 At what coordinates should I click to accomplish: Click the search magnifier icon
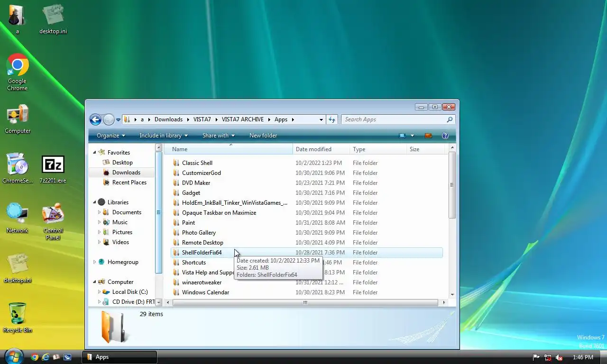tap(450, 119)
